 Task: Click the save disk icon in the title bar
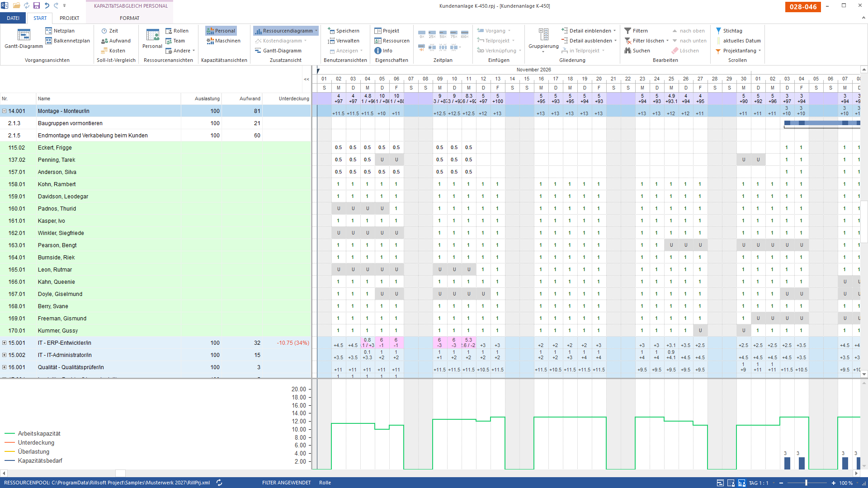pos(37,5)
